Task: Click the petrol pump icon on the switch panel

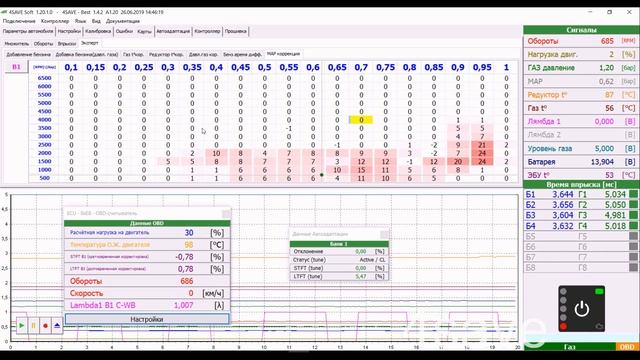Action: (x=599, y=326)
